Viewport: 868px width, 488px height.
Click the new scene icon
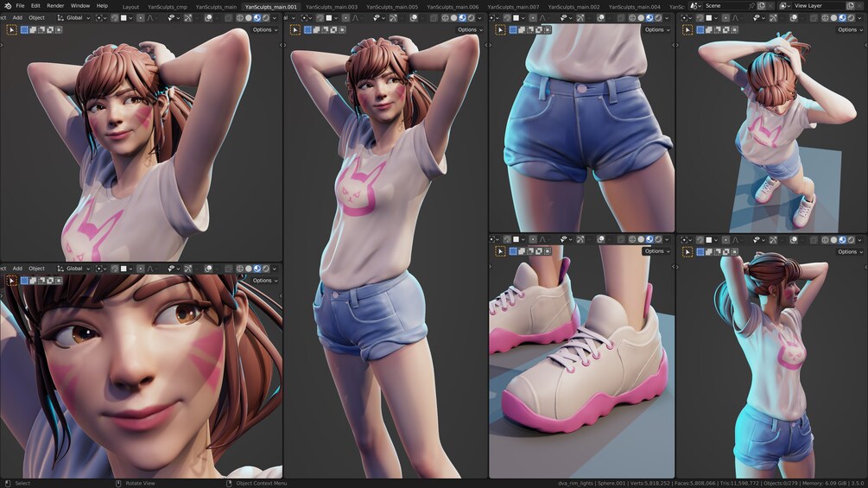point(761,5)
